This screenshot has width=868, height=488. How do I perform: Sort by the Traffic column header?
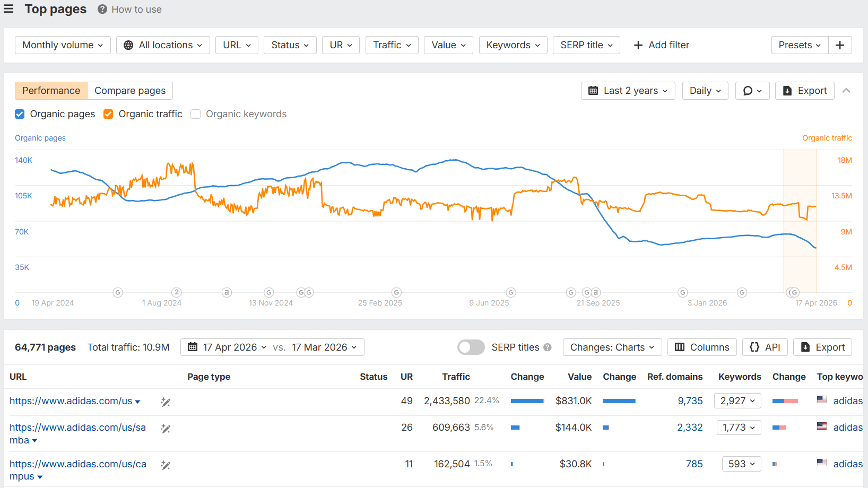(x=456, y=377)
